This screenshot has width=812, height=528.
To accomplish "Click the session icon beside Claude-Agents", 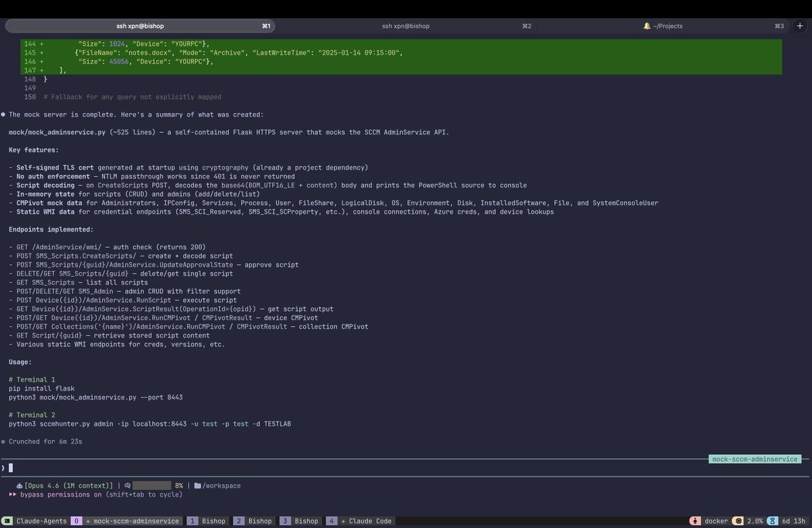I will 8,521.
